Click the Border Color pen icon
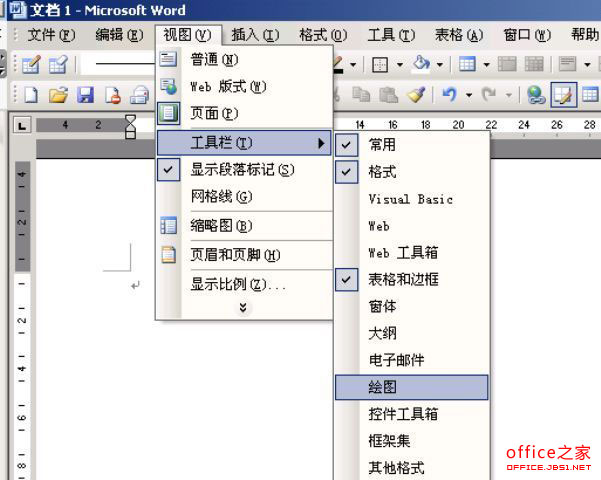Image resolution: width=601 pixels, height=480 pixels. click(338, 64)
